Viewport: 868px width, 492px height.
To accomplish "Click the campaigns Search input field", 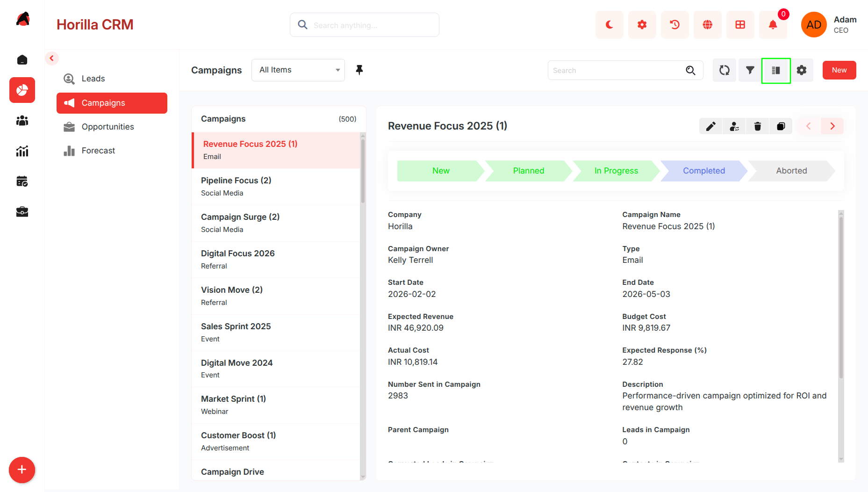I will 617,70.
